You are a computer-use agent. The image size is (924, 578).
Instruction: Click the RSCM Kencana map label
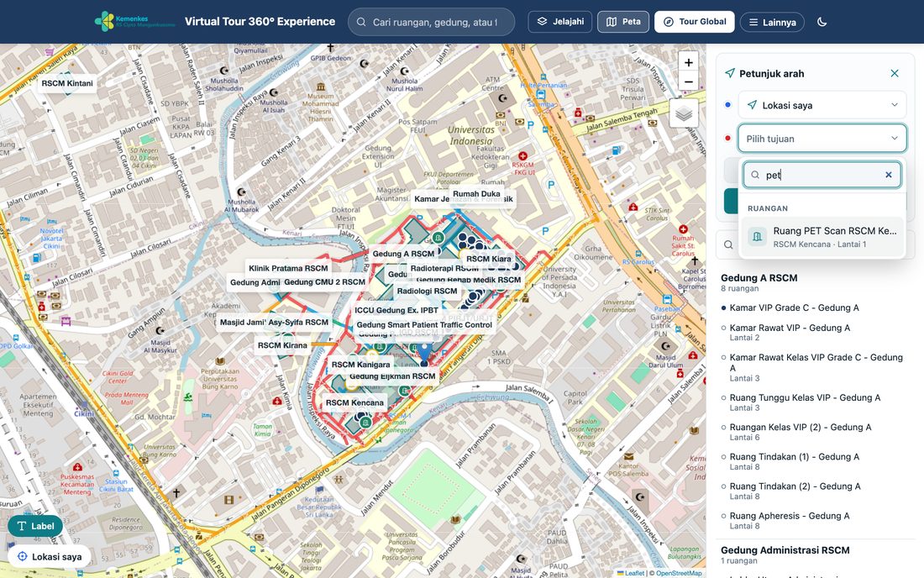tap(354, 402)
